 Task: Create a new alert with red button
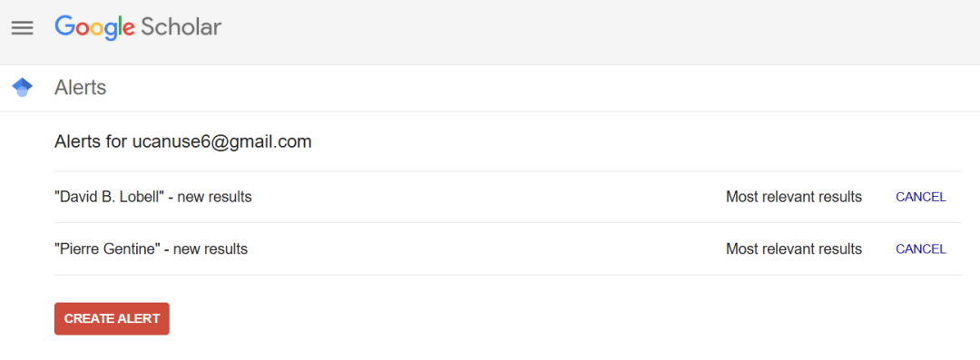click(112, 319)
